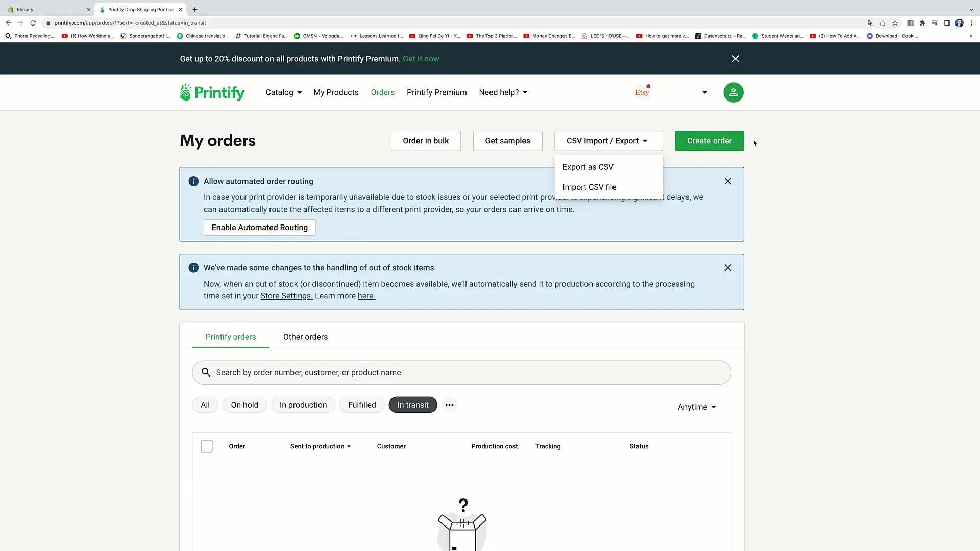
Task: Click the order search input field
Action: click(462, 373)
